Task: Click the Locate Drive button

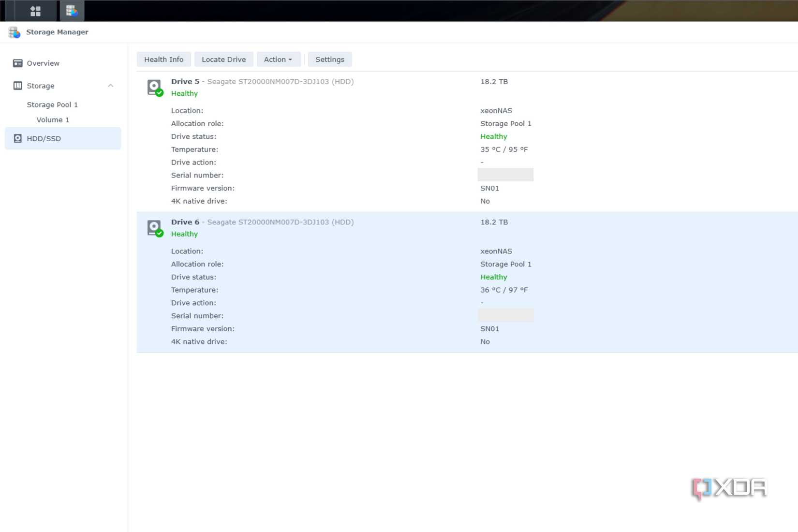Action: pyautogui.click(x=223, y=59)
